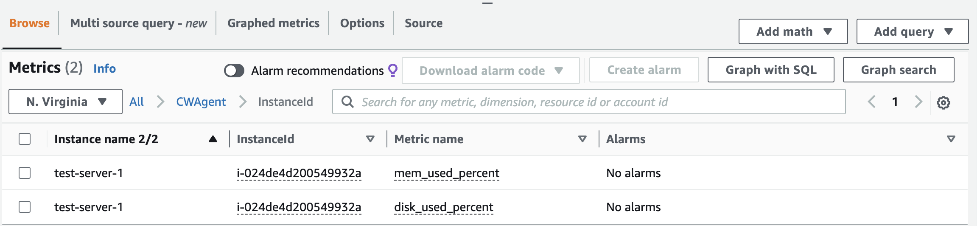This screenshot has height=226, width=980.
Task: Go to previous page arrow
Action: (x=872, y=102)
